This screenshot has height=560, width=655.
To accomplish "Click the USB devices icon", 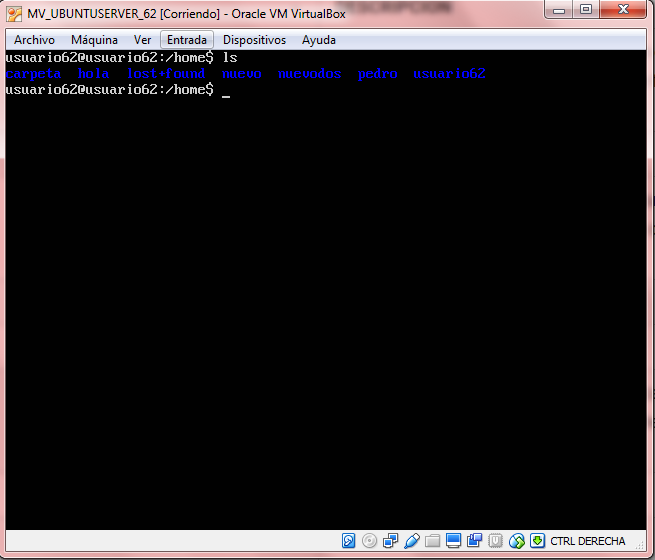I will [411, 540].
